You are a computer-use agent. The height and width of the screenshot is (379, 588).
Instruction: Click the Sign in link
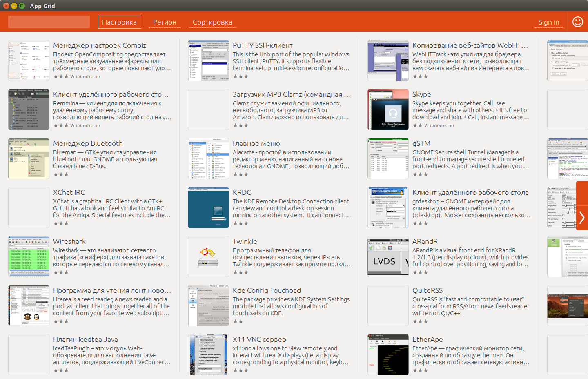pos(549,22)
